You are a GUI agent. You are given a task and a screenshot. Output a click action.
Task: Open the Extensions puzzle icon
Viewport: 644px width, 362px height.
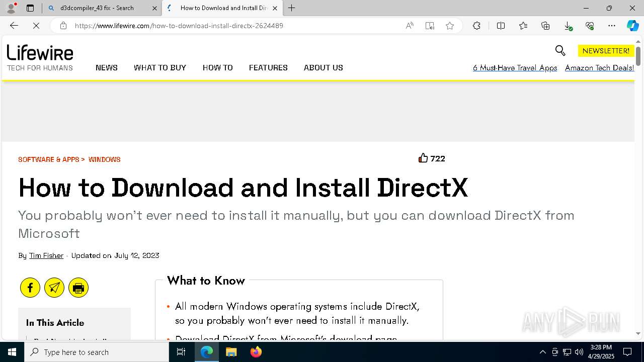pyautogui.click(x=476, y=26)
